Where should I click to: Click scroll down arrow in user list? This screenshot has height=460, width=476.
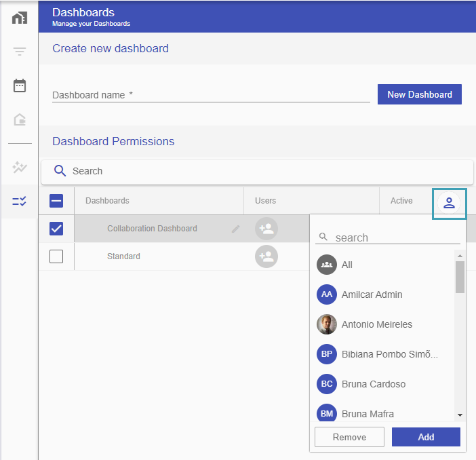point(460,415)
